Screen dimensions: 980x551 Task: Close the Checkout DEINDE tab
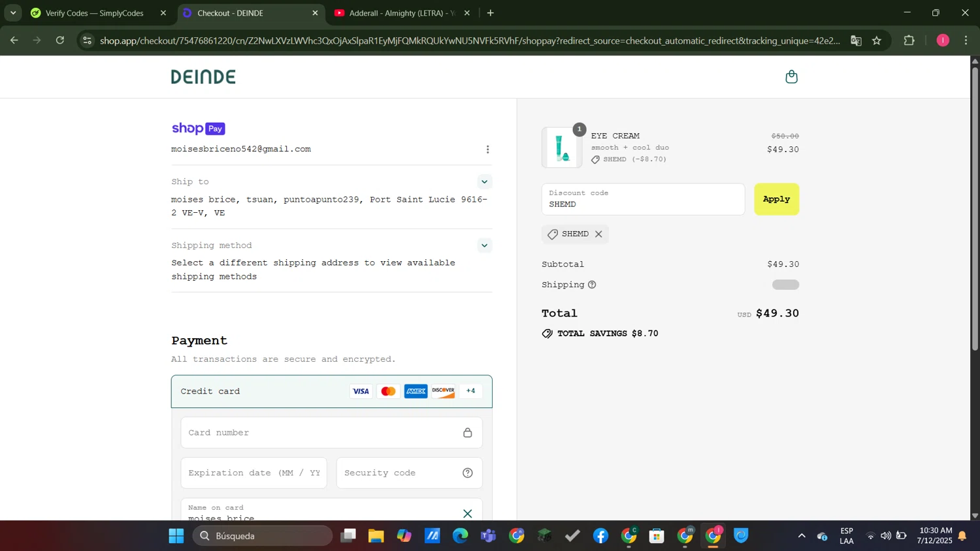click(x=315, y=13)
